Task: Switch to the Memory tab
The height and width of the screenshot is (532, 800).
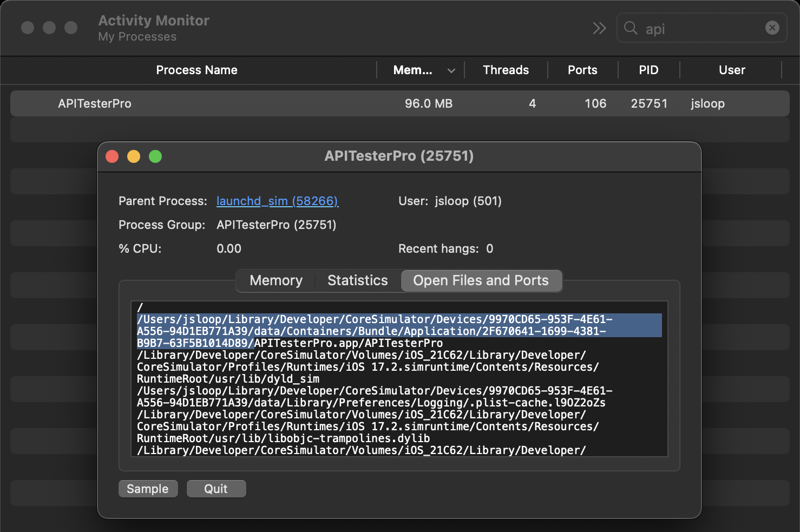Action: pos(276,280)
